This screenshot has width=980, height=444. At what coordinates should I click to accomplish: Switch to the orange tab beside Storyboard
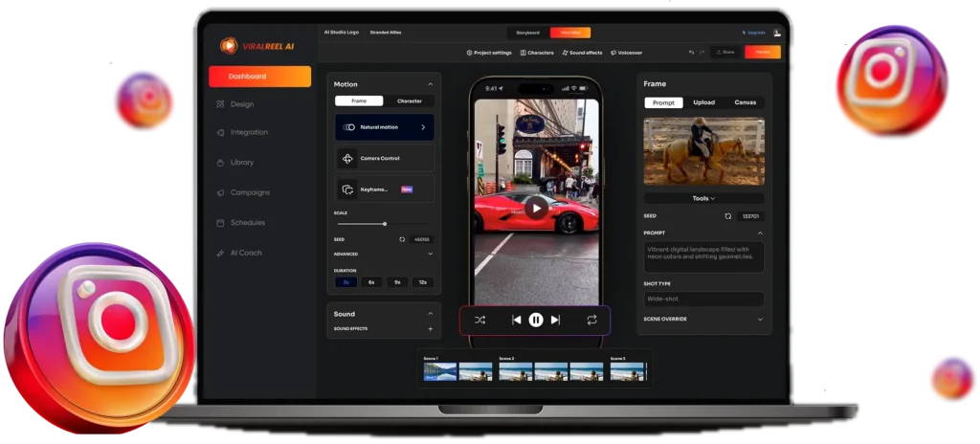[x=570, y=33]
